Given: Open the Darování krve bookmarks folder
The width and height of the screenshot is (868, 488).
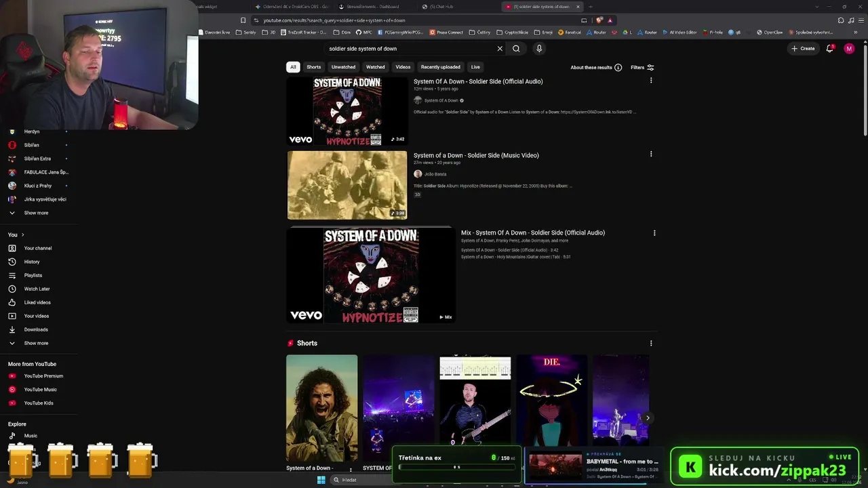Looking at the screenshot, I should 214,32.
